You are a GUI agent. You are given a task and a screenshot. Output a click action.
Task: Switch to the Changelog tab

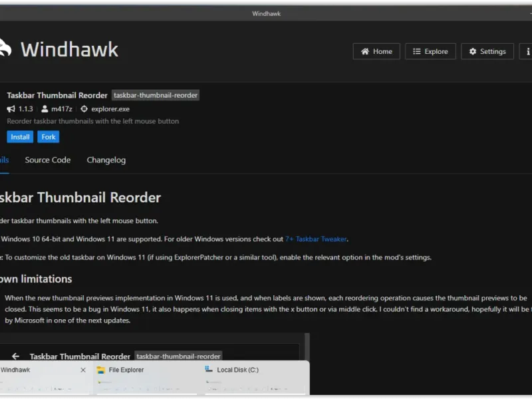106,160
